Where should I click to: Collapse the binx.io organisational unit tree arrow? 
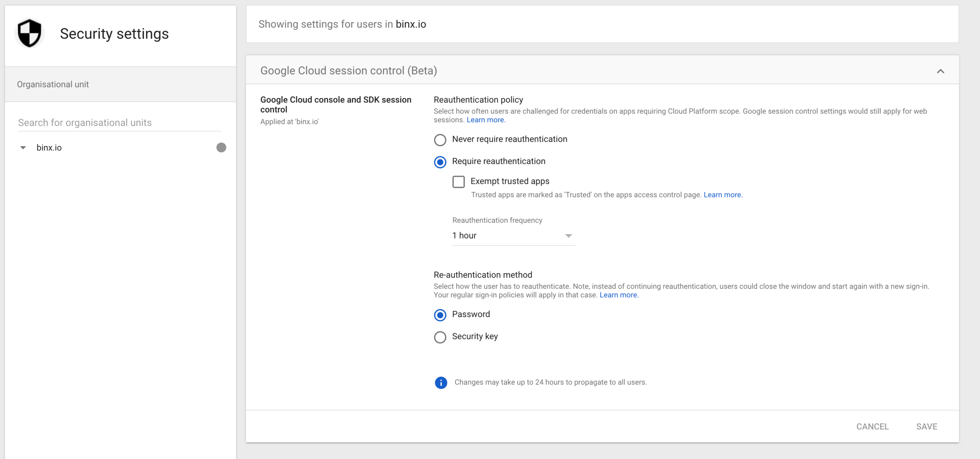[23, 148]
